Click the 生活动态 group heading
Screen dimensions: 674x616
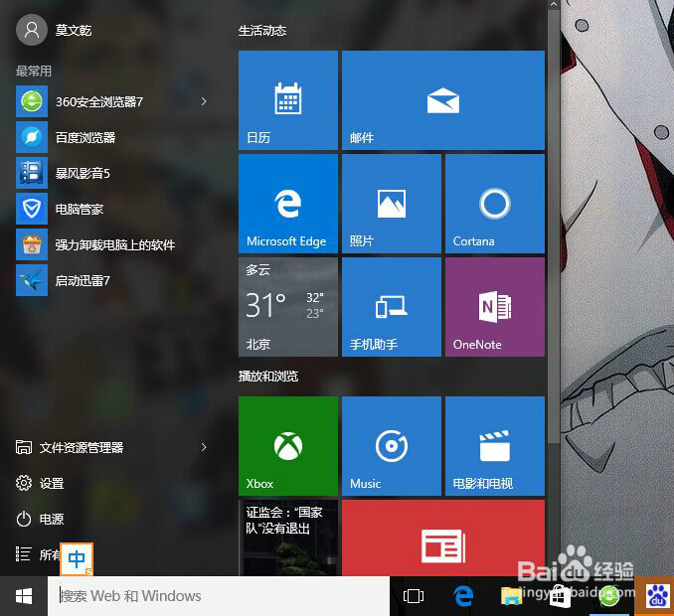coord(262,31)
